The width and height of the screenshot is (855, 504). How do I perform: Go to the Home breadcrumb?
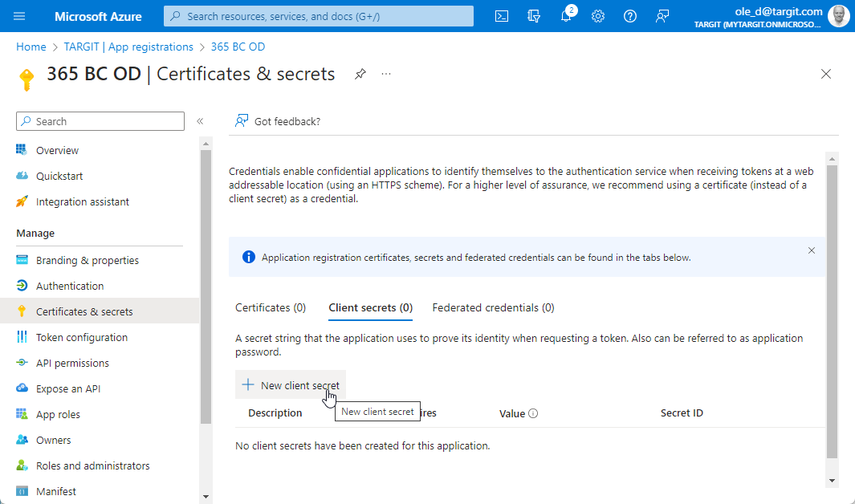tap(31, 47)
